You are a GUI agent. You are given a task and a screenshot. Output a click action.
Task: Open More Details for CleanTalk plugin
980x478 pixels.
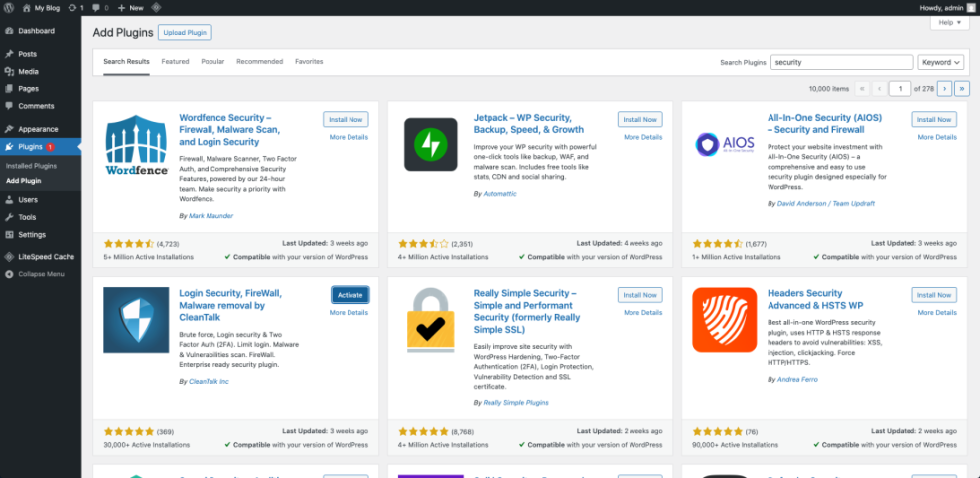tap(349, 313)
